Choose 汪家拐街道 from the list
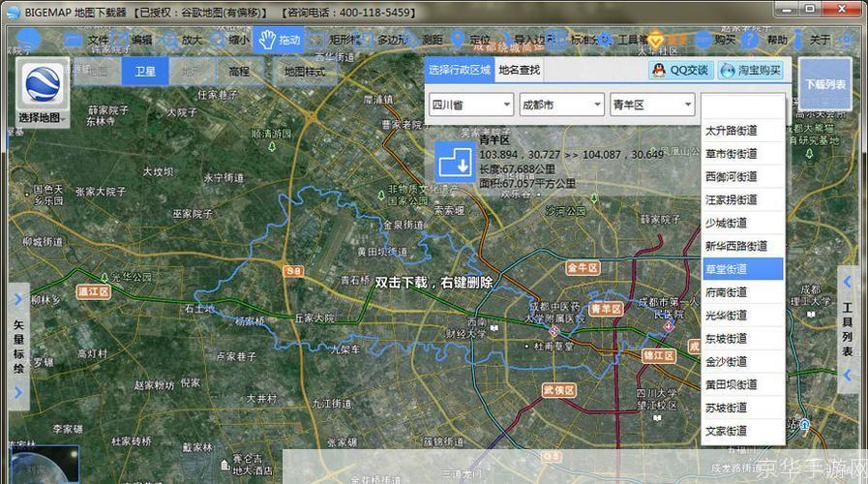868x484 pixels. point(742,200)
